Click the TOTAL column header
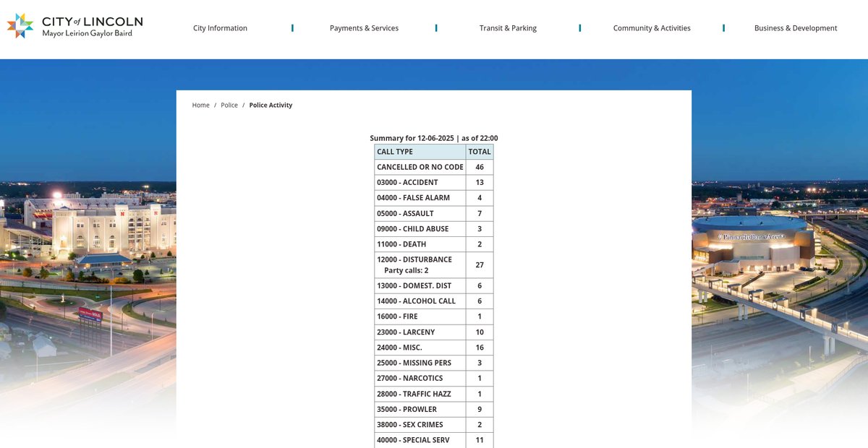The height and width of the screenshot is (448, 868). [479, 152]
